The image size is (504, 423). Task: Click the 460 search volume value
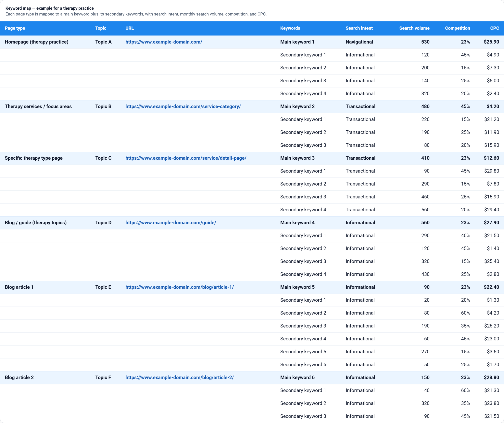[x=425, y=197]
